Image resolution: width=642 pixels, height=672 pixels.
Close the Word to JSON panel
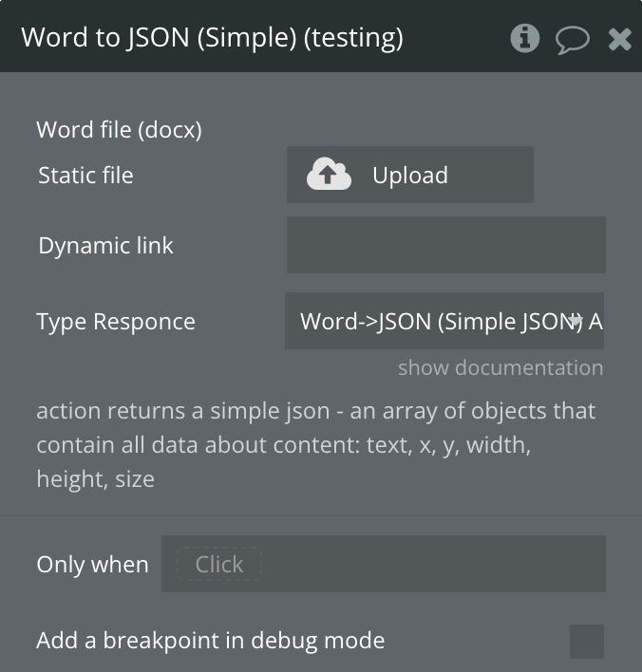[x=619, y=39]
